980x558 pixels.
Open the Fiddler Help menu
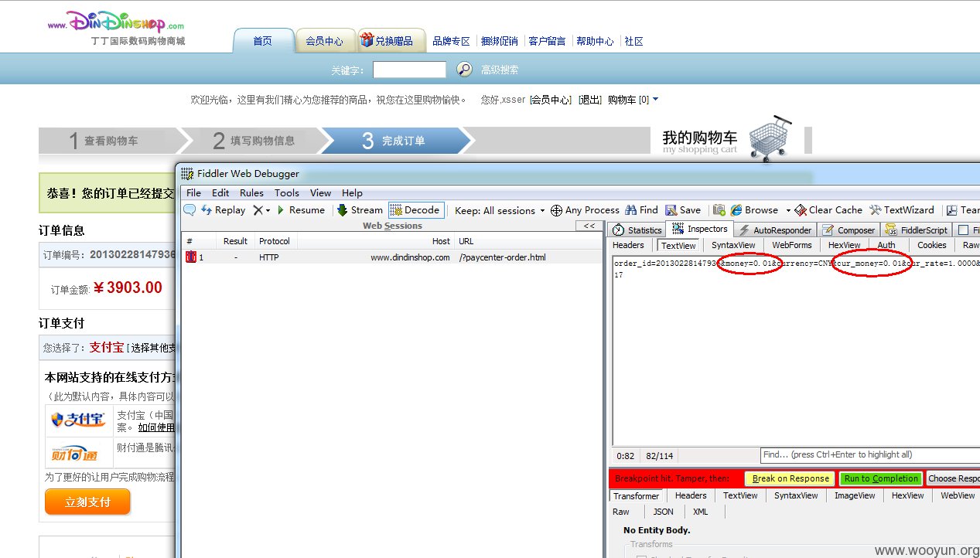click(352, 193)
